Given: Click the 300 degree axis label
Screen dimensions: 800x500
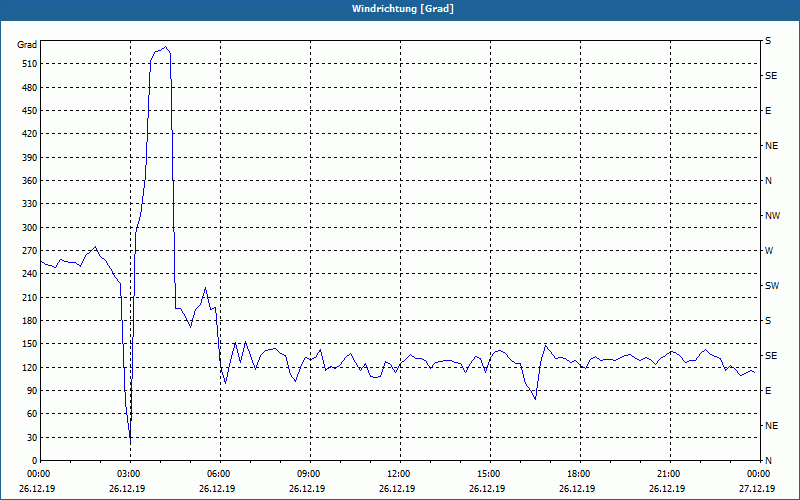Looking at the screenshot, I should 30,228.
